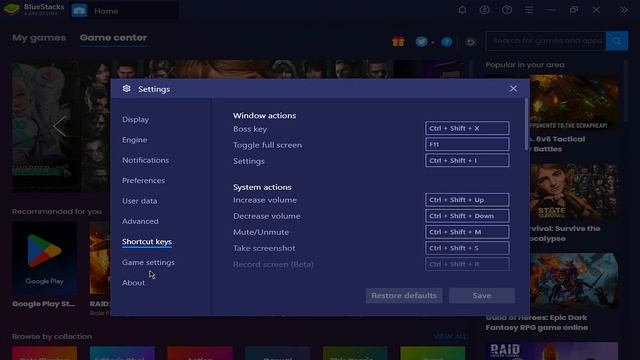Switch to the My games tab
Image resolution: width=640 pixels, height=360 pixels.
pyautogui.click(x=39, y=38)
